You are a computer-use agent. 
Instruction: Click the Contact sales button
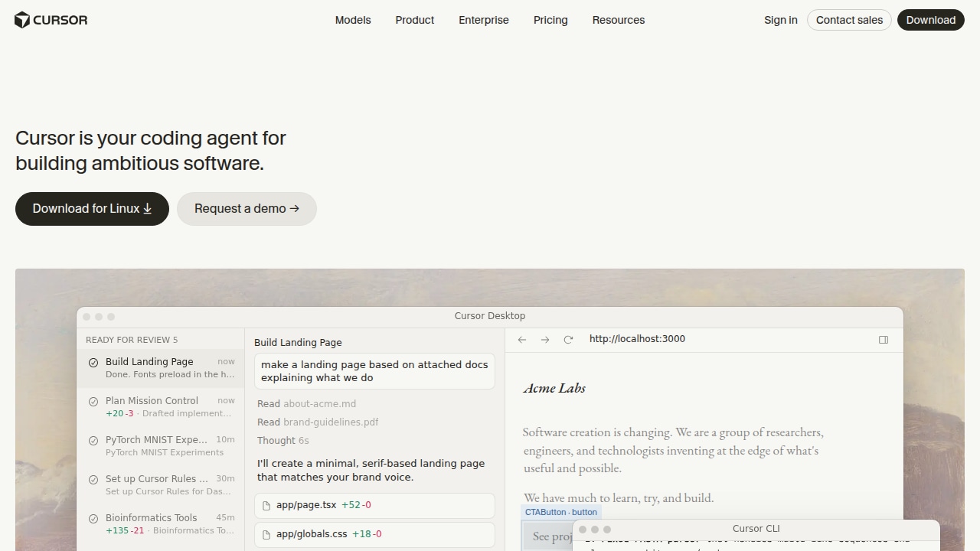coord(849,20)
